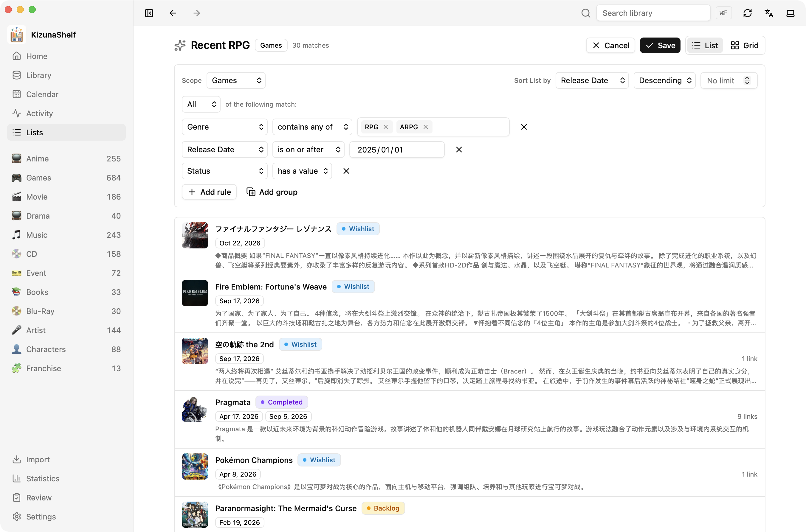
Task: Open Calendar in the sidebar
Action: (x=66, y=94)
